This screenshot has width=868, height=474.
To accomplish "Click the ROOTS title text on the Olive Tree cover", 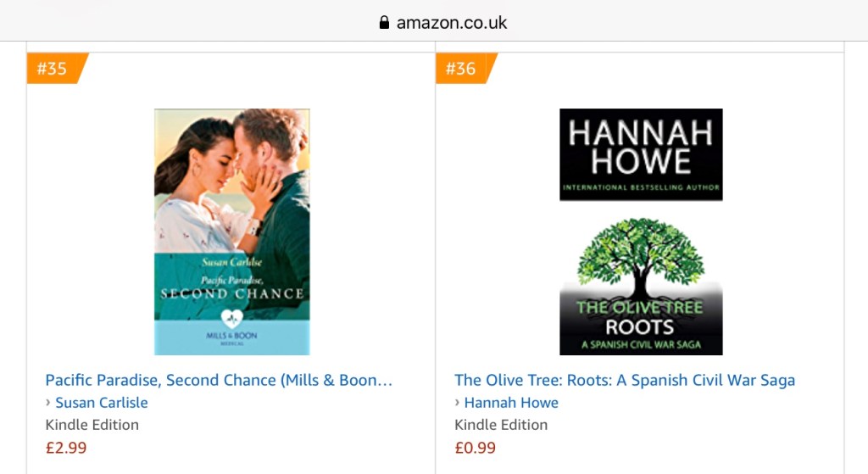I will point(640,327).
